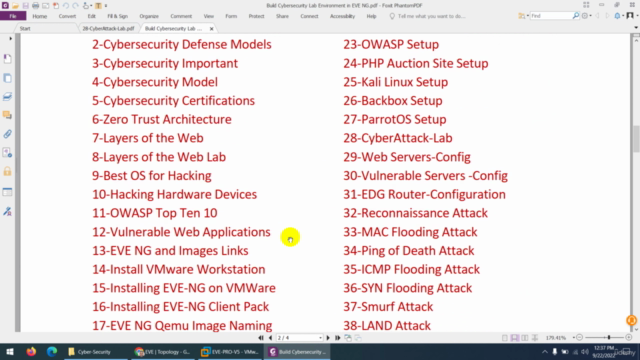
Task: Click the text 13-EVE NG and Images Links
Action: pos(170,251)
